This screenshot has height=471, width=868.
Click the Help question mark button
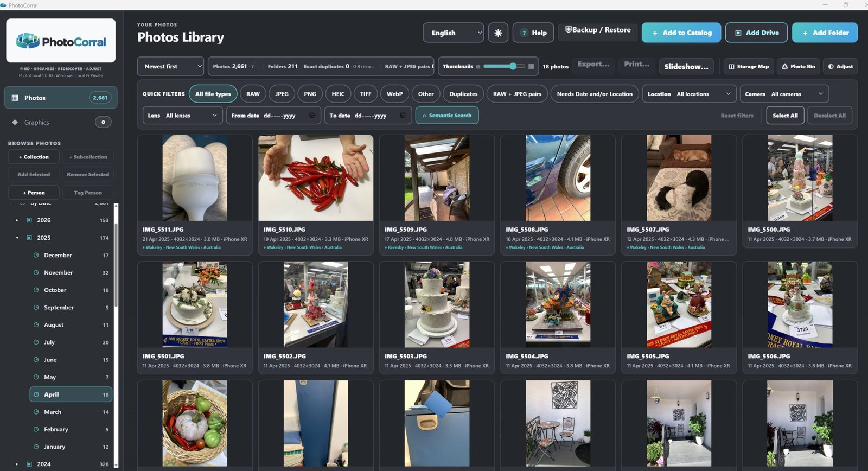(x=533, y=33)
